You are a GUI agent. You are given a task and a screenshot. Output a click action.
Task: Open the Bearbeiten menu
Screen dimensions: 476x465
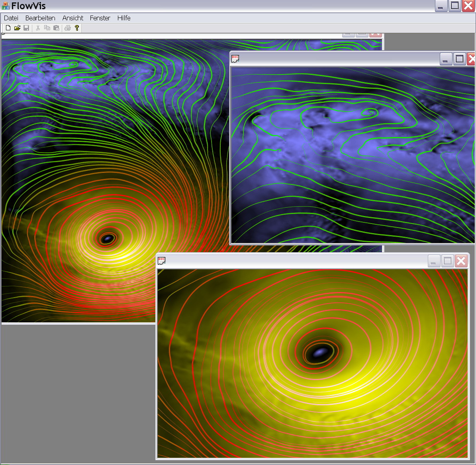pyautogui.click(x=40, y=18)
